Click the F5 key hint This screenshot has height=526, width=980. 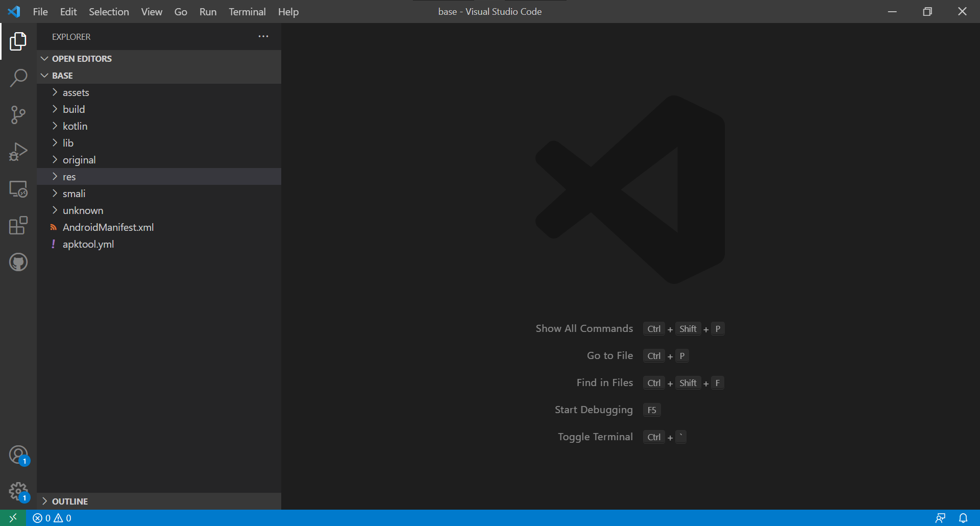[652, 410]
